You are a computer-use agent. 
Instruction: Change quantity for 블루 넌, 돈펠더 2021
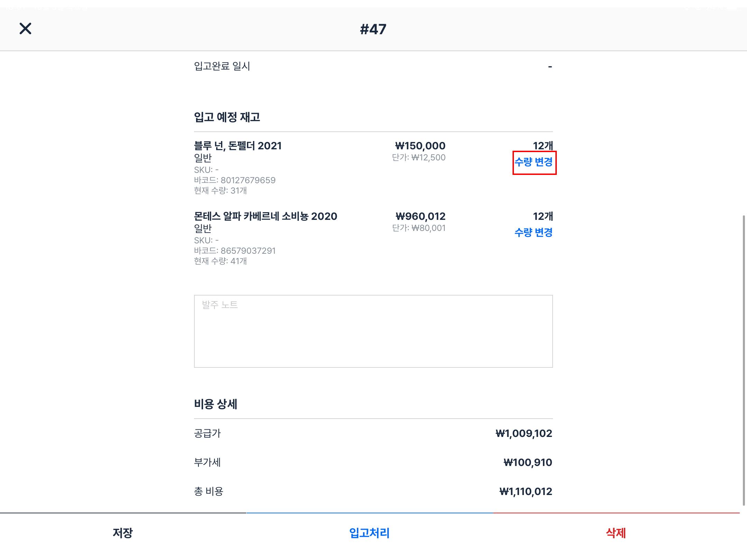534,162
